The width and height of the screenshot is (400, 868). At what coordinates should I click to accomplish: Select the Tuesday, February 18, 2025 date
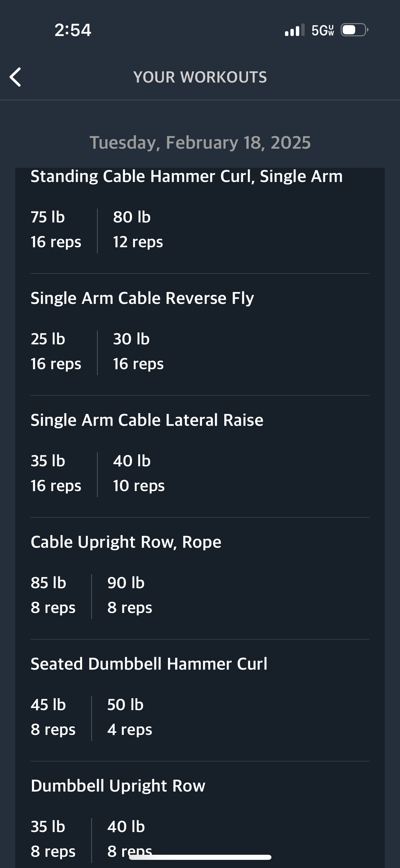tap(200, 142)
